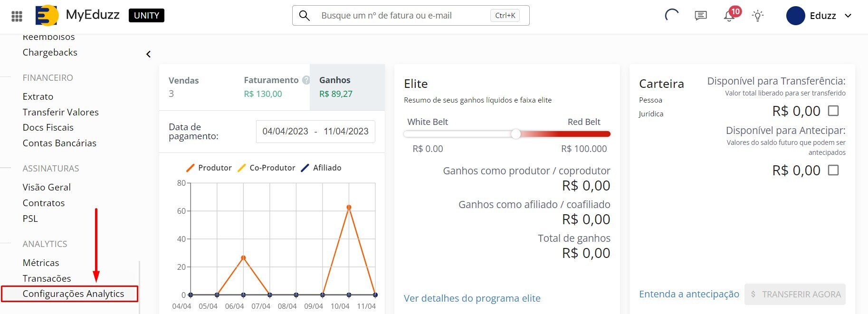Click the MyEduzz logo icon

[x=47, y=15]
